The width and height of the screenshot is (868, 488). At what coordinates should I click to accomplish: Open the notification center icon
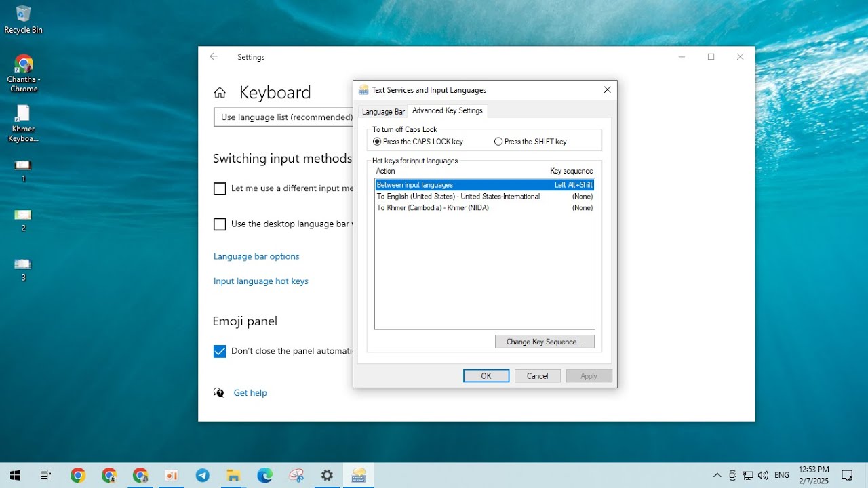[x=847, y=475]
